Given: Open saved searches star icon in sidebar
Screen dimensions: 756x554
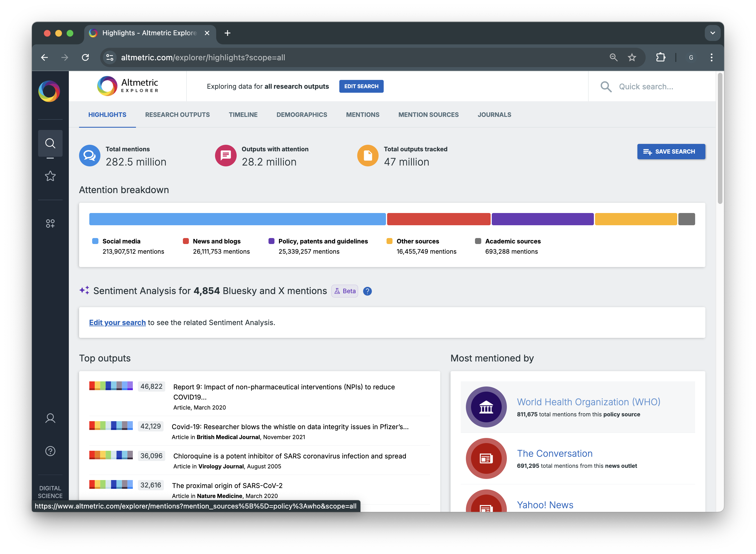Looking at the screenshot, I should [50, 176].
